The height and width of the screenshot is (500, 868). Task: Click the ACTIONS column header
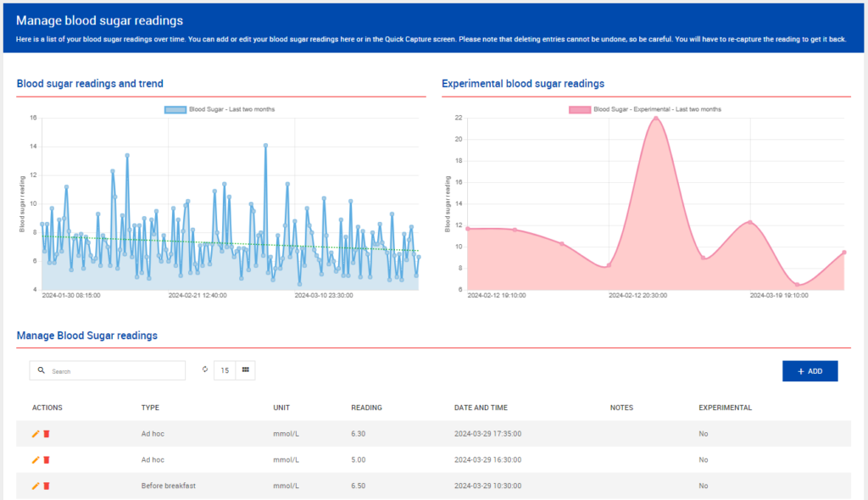(x=47, y=408)
